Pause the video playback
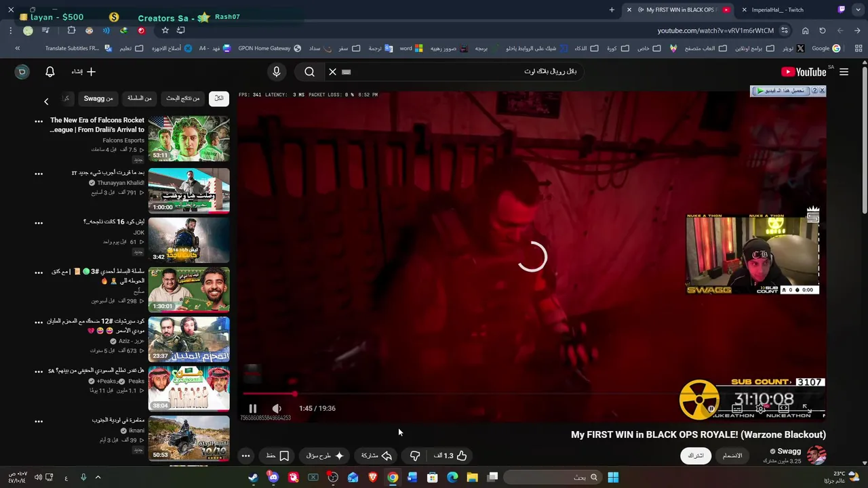This screenshot has height=488, width=868. 253,408
